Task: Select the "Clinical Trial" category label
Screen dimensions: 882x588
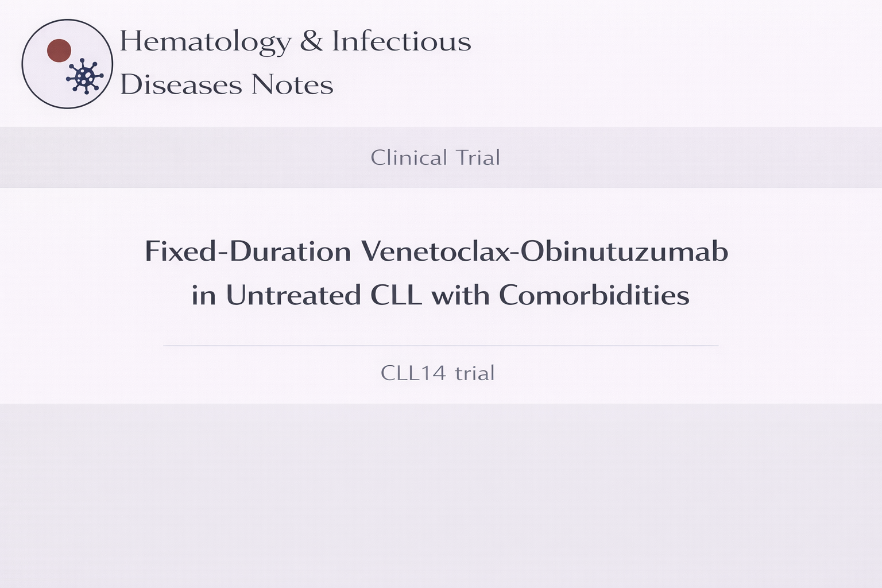Action: 435,157
